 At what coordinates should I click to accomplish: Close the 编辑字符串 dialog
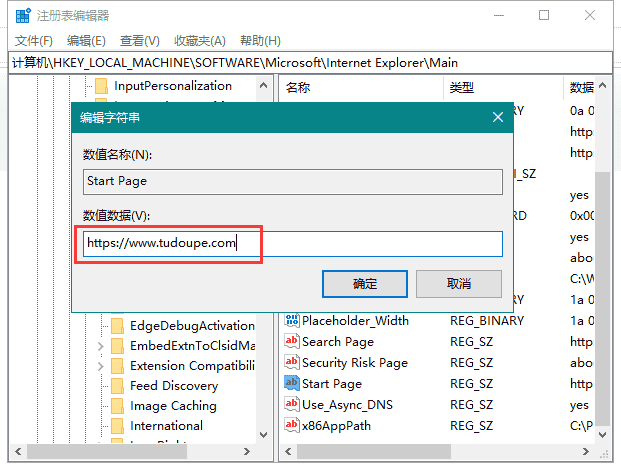click(498, 117)
